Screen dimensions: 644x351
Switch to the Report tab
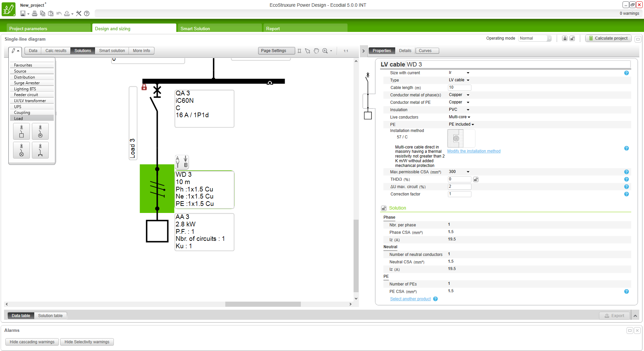coord(273,29)
